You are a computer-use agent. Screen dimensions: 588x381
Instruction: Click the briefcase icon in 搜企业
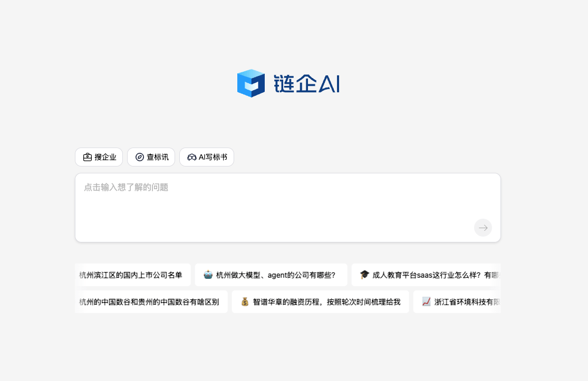[x=88, y=157]
